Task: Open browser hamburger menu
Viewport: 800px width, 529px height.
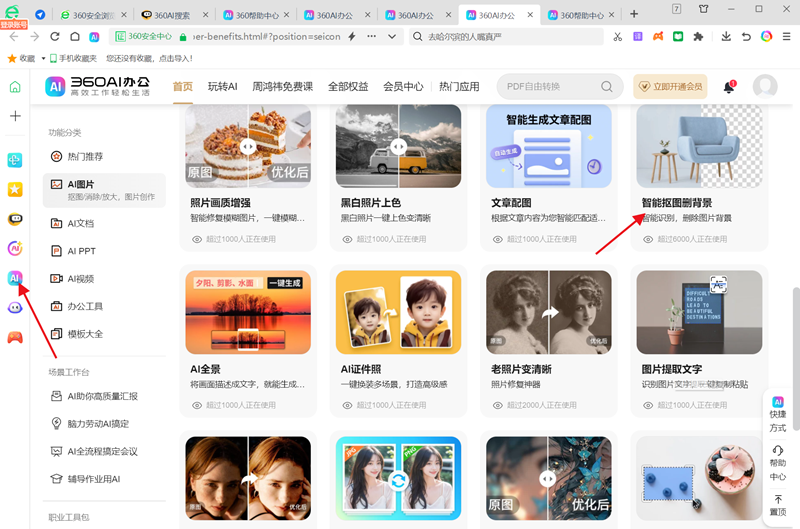Action: pos(787,36)
